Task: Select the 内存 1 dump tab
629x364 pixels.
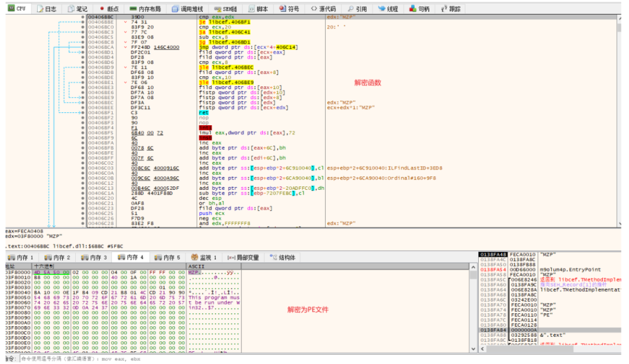Action: [20, 257]
